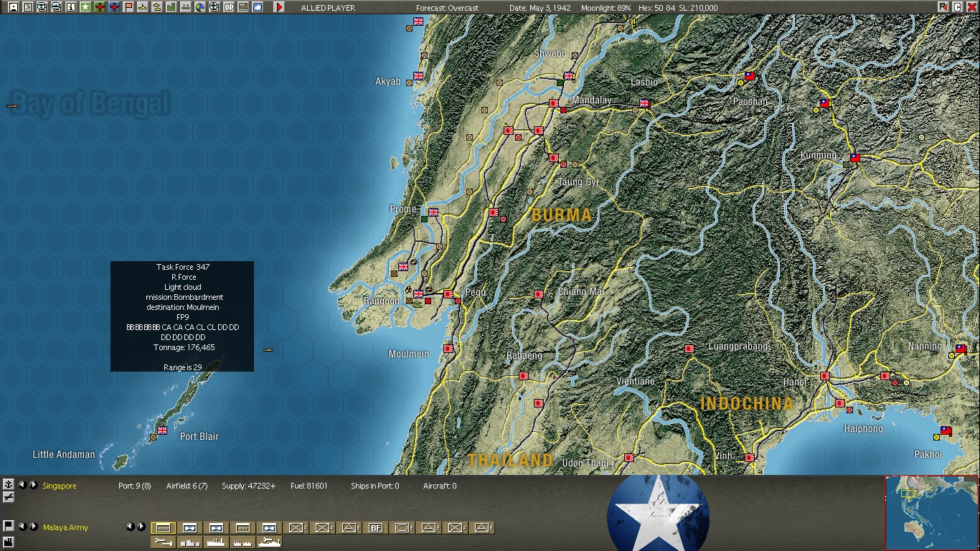The width and height of the screenshot is (980, 551).
Task: Click previous arrow left of Malaya Army
Action: [x=22, y=527]
